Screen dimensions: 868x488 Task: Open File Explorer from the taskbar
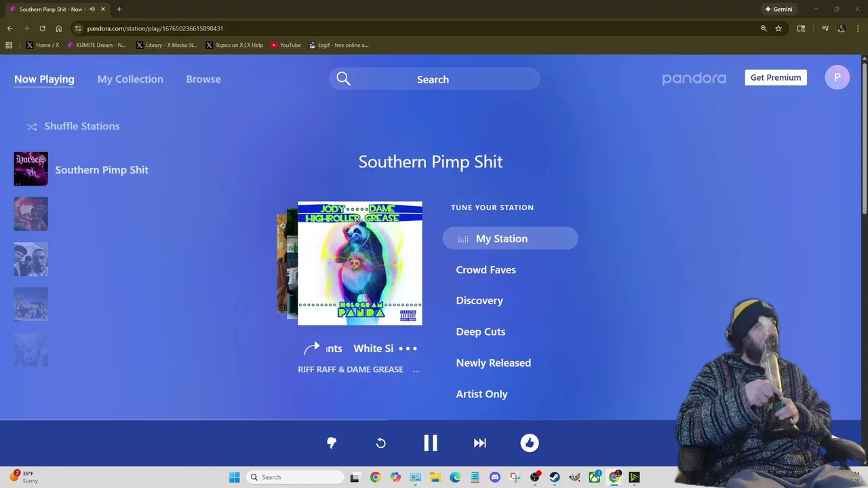pos(435,477)
